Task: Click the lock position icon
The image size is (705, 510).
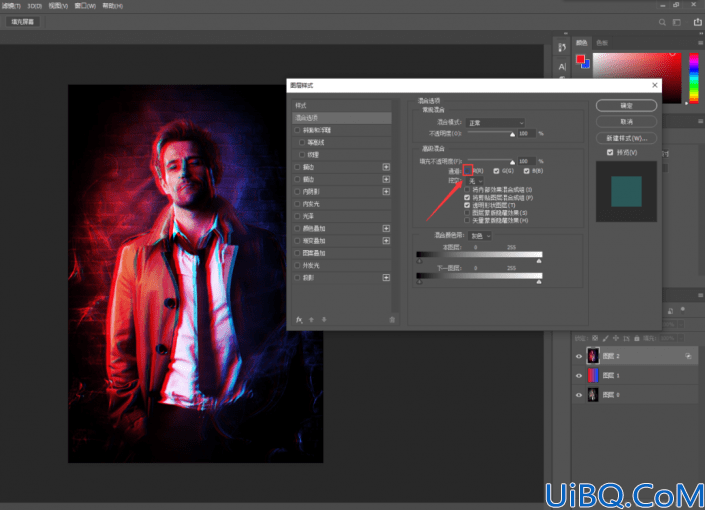Action: (616, 338)
